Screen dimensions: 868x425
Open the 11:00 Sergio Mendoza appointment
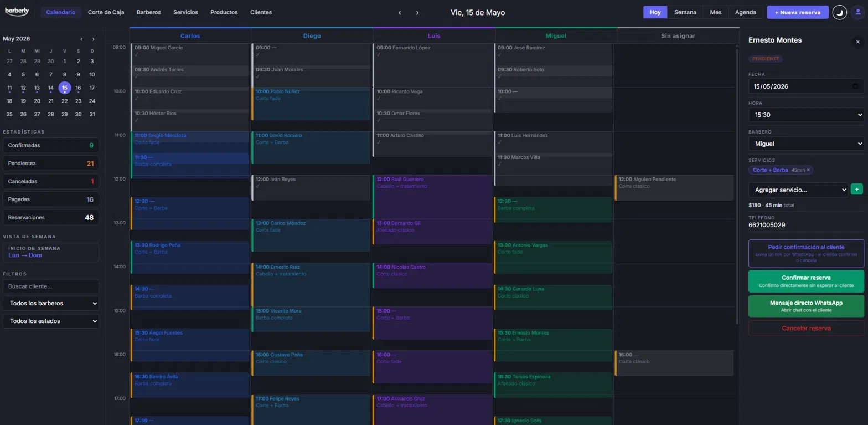point(190,142)
